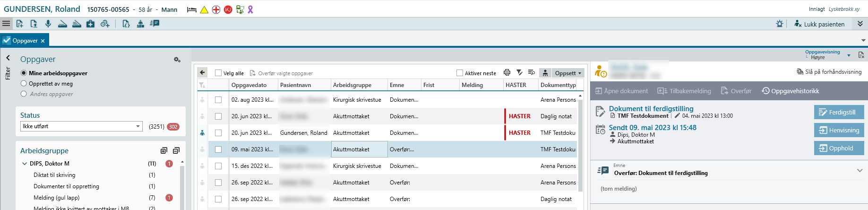The image size is (868, 210).
Task: Open the Ikke utført status dropdown
Action: coord(81,126)
